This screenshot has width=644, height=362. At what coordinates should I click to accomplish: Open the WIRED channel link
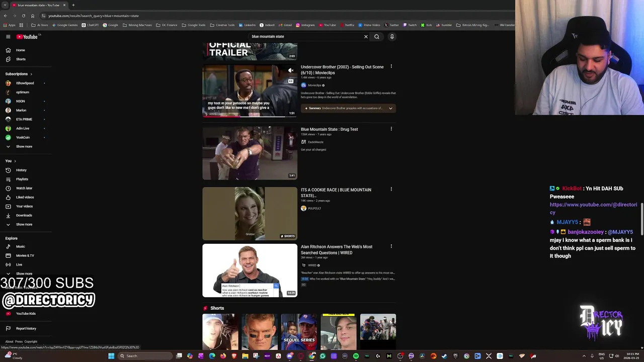[312, 265]
